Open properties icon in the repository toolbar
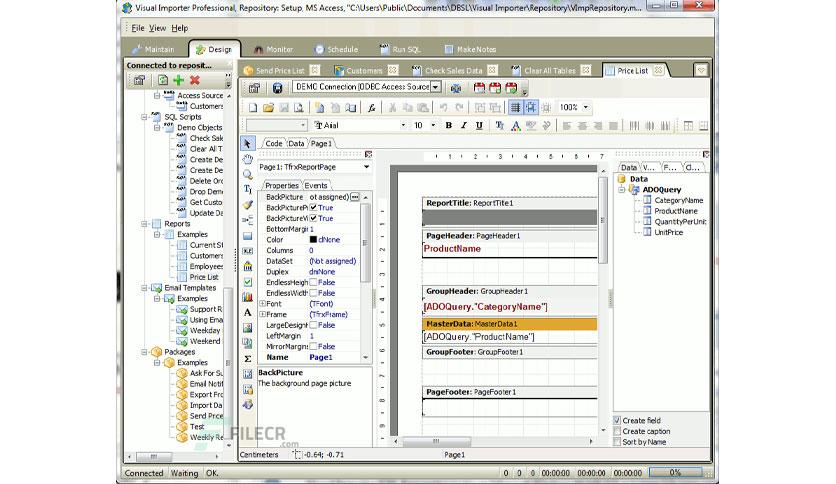 click(x=140, y=80)
